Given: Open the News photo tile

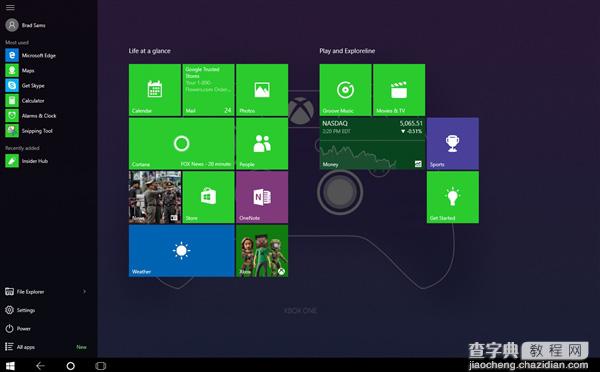Looking at the screenshot, I should click(x=155, y=197).
